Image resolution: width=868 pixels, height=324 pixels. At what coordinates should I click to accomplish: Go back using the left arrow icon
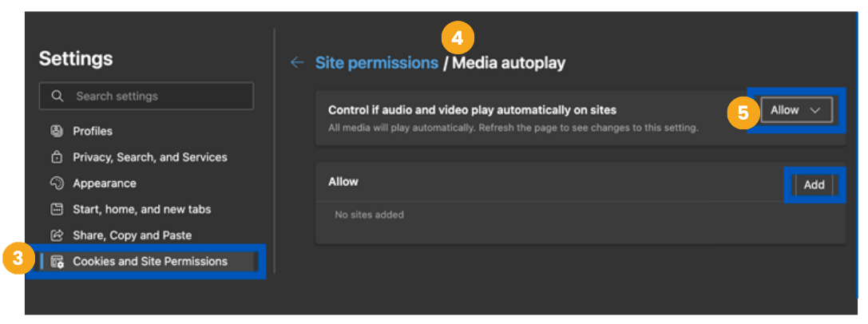(x=297, y=63)
